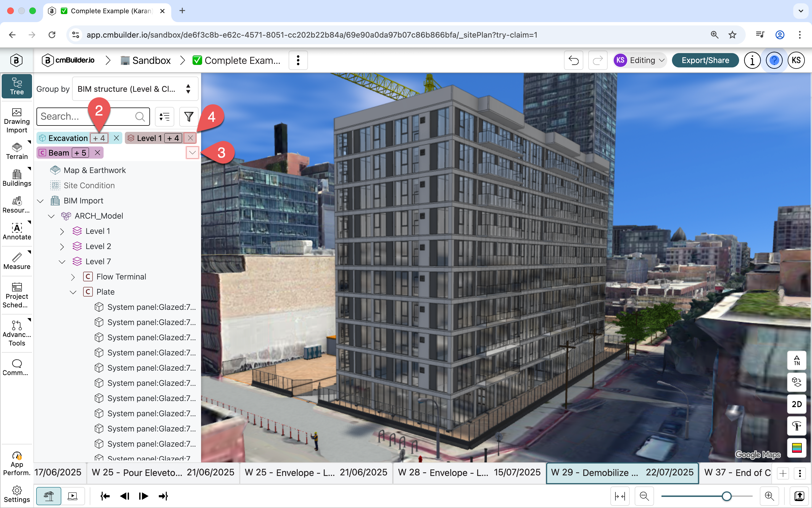Open the timeline three-dot menu
The height and width of the screenshot is (508, 812).
tap(800, 473)
